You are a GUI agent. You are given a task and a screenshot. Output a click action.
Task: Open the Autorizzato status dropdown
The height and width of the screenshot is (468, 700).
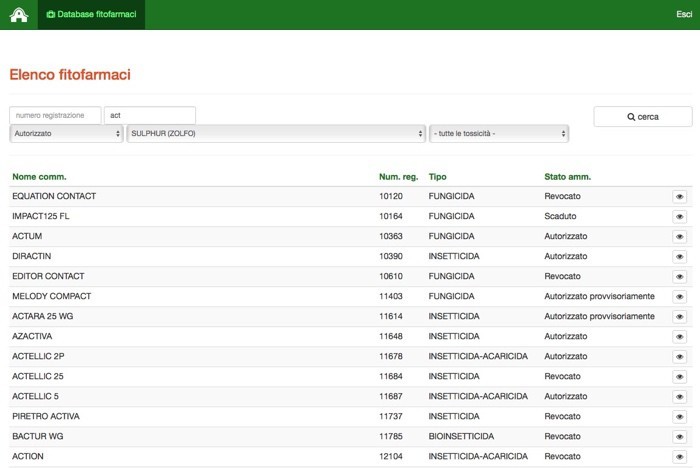point(66,134)
